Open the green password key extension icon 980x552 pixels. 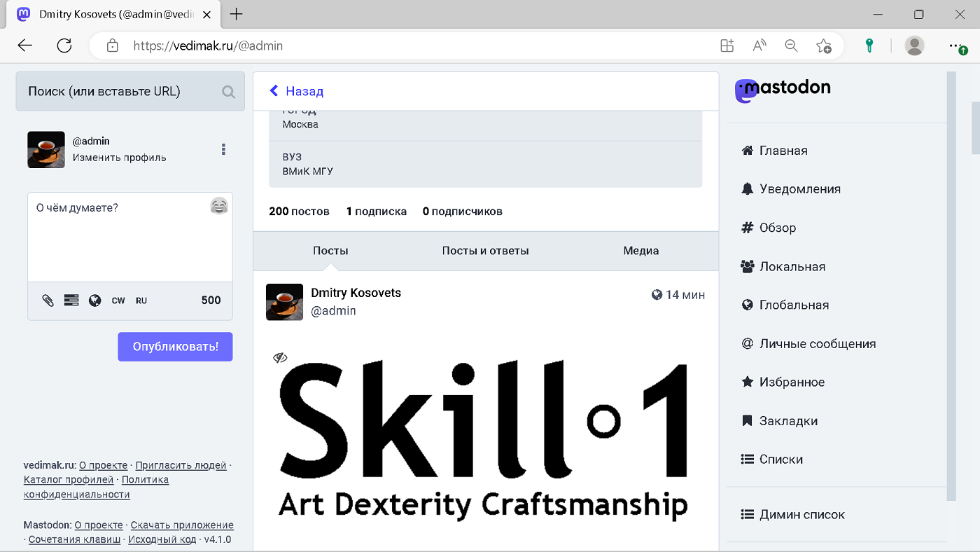[869, 46]
